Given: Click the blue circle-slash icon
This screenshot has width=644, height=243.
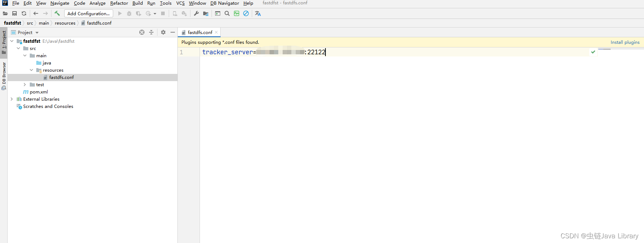Looking at the screenshot, I should click(x=246, y=13).
